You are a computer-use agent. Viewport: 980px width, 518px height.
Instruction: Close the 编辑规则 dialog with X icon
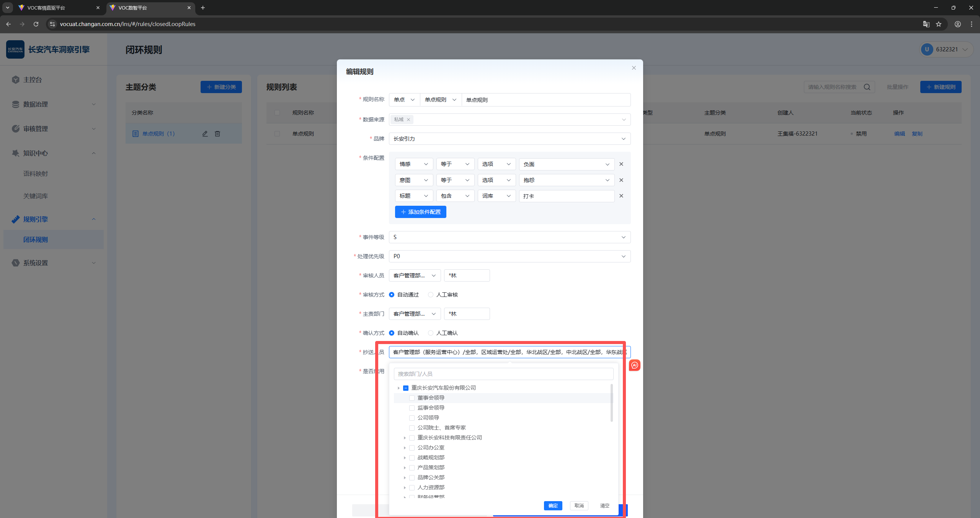(634, 68)
